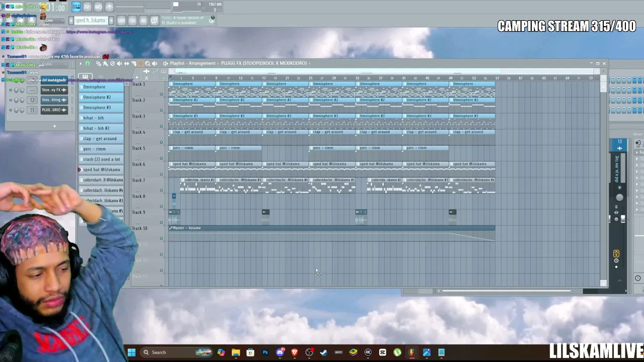This screenshot has width=644, height=362.
Task: Open Photoshop from the taskbar
Action: [x=265, y=352]
